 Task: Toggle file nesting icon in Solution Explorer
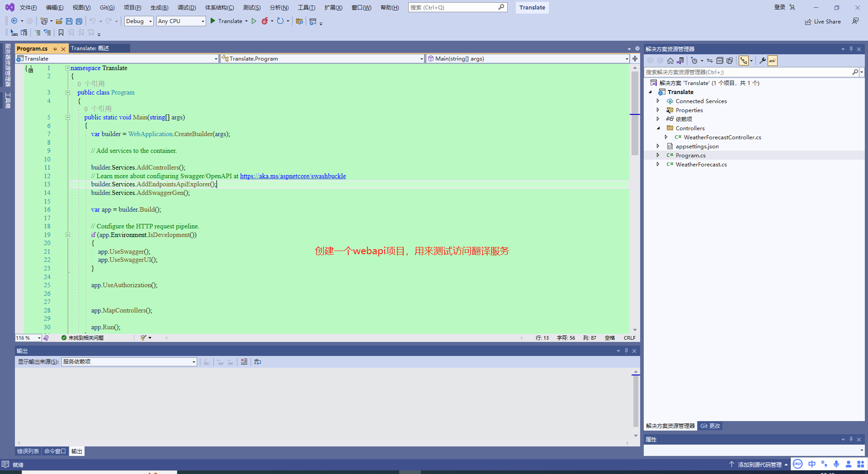[744, 61]
